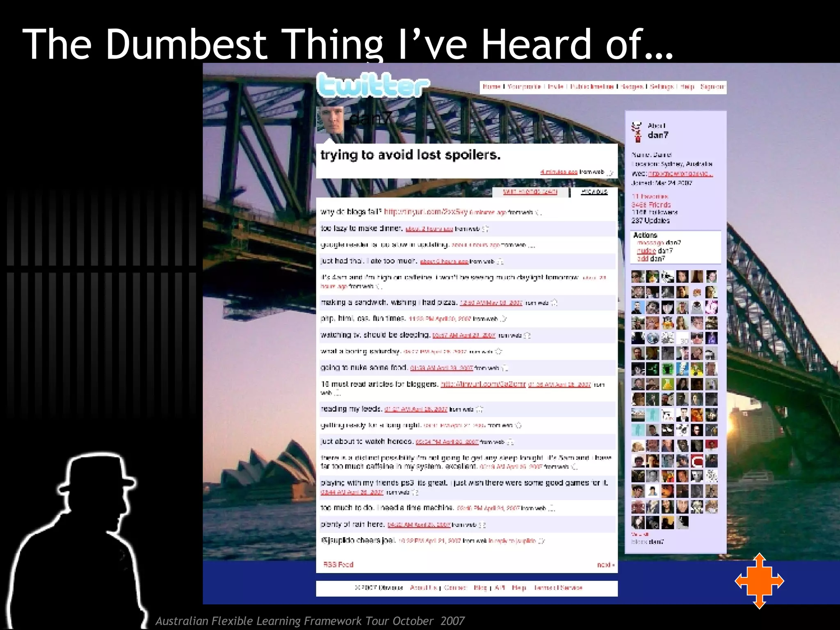The height and width of the screenshot is (630, 840).
Task: Go to Home in top navigation
Action: point(491,87)
